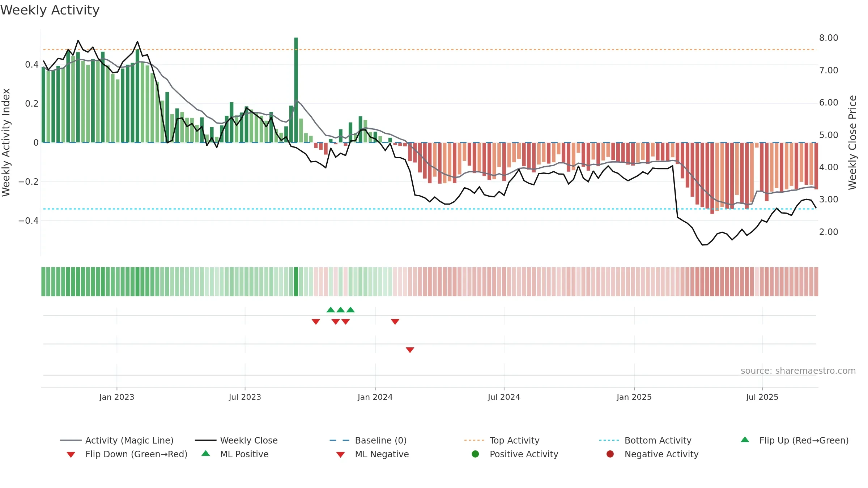Click the 8.00 price axis label
The height and width of the screenshot is (488, 868).
click(829, 38)
